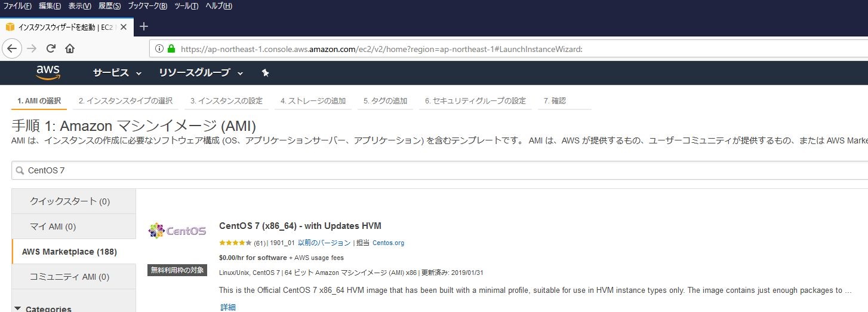
Task: Select step 2. インスタンスタイプの選択 tab
Action: pos(125,101)
